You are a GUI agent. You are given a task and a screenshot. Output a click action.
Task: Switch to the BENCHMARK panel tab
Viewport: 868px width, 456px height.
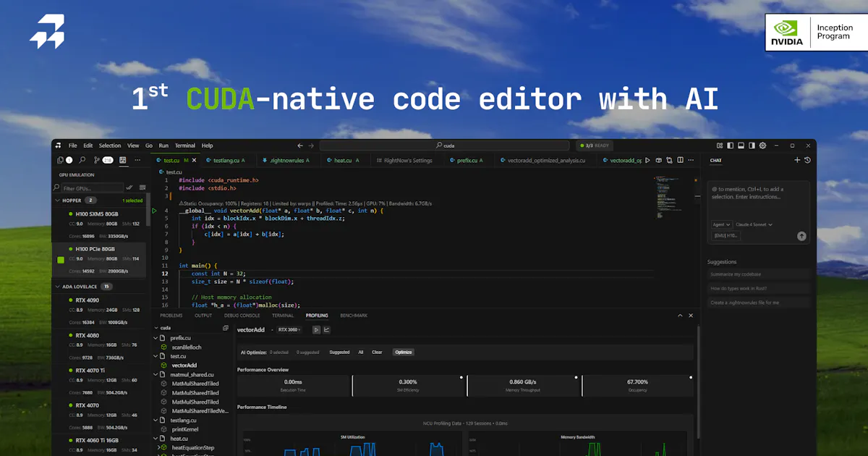(x=354, y=316)
